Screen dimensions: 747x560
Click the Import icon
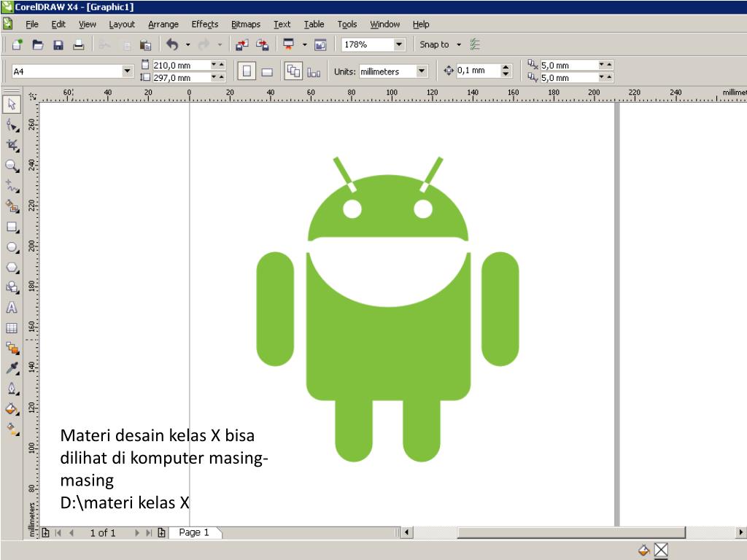pos(242,44)
